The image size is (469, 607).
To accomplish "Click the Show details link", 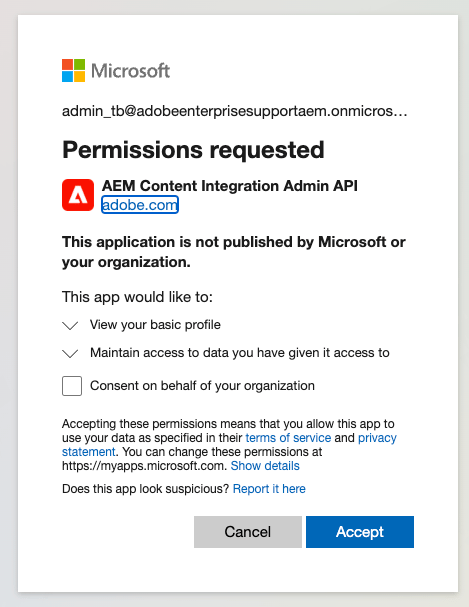I will point(265,466).
